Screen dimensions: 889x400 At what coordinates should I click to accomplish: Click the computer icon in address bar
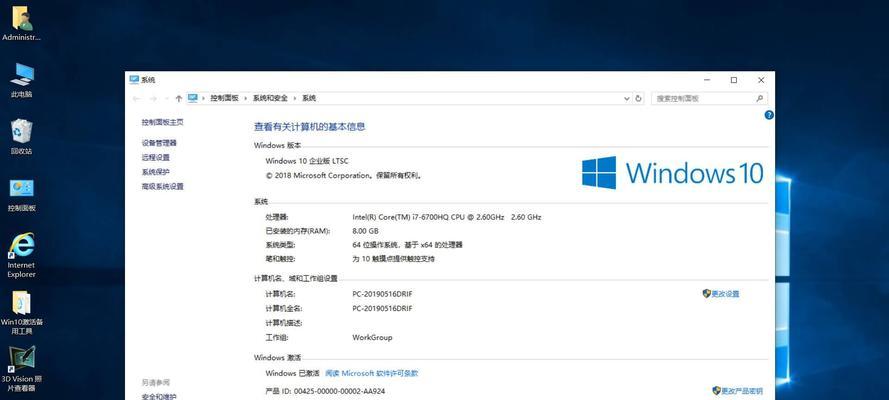tap(193, 98)
